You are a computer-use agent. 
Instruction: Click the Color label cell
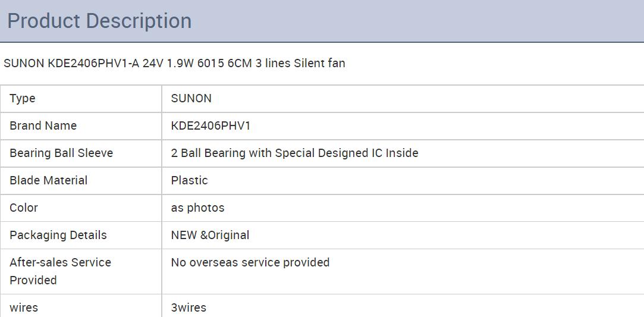(81, 208)
